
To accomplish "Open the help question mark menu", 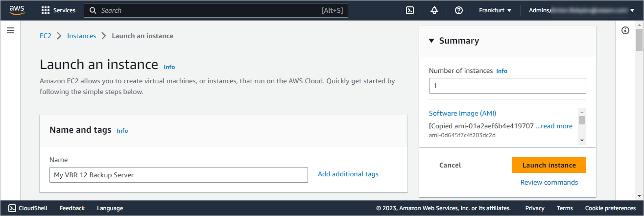I will [x=459, y=10].
